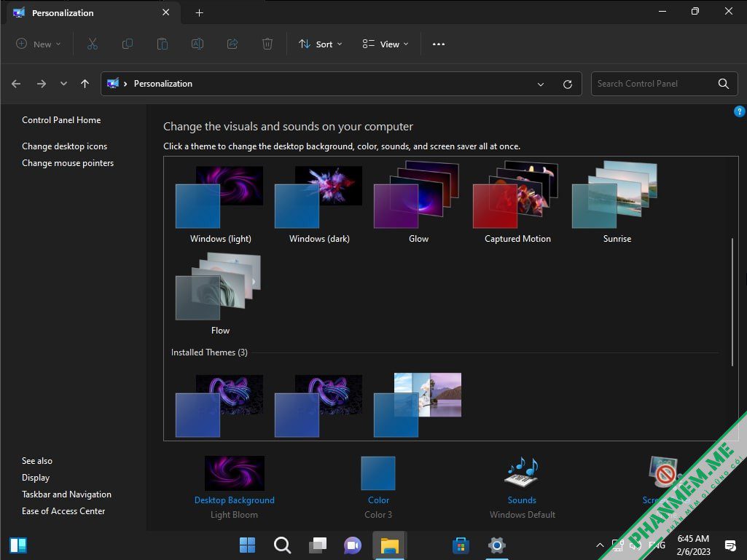Open File Explorer on the taskbar
This screenshot has height=560, width=747.
(389, 545)
